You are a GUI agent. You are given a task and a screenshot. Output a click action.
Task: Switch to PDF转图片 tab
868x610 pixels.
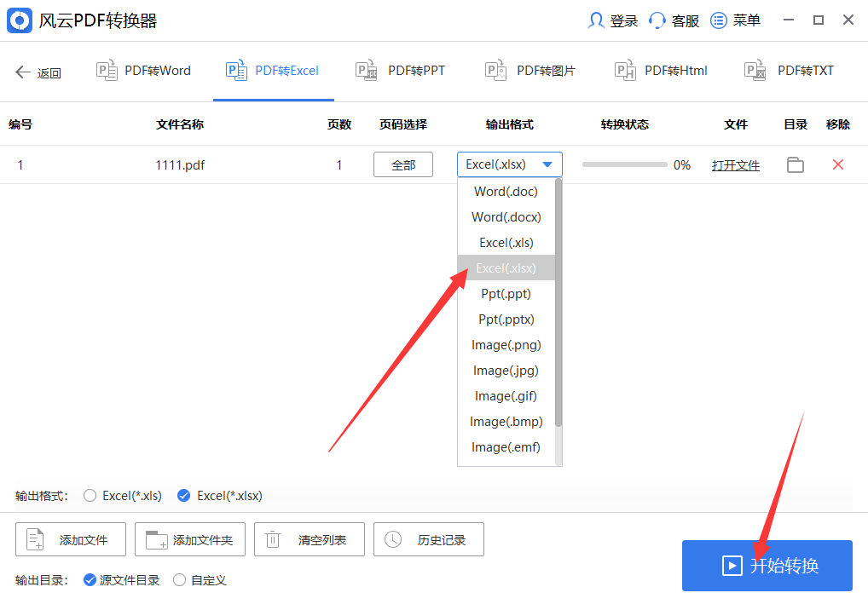pyautogui.click(x=530, y=71)
